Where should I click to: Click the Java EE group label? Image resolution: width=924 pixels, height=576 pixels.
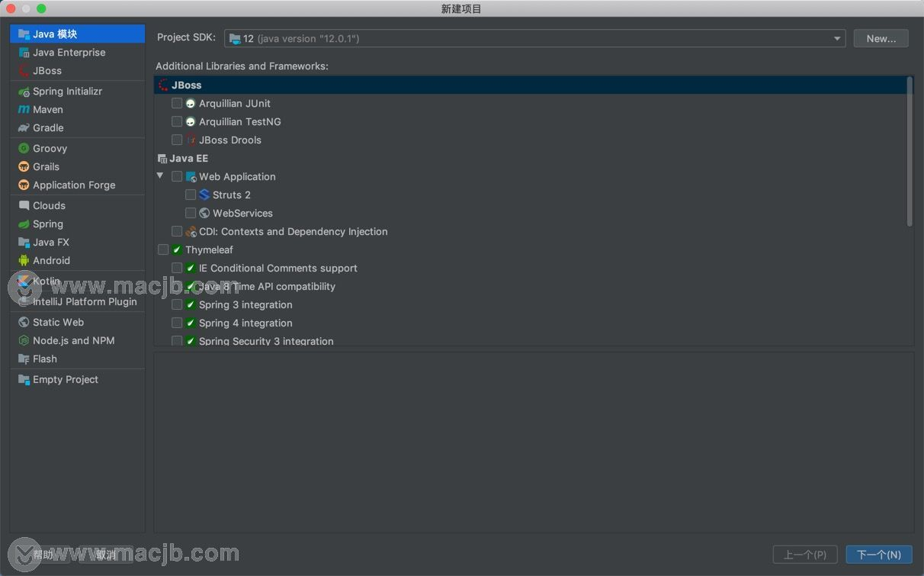(x=188, y=158)
